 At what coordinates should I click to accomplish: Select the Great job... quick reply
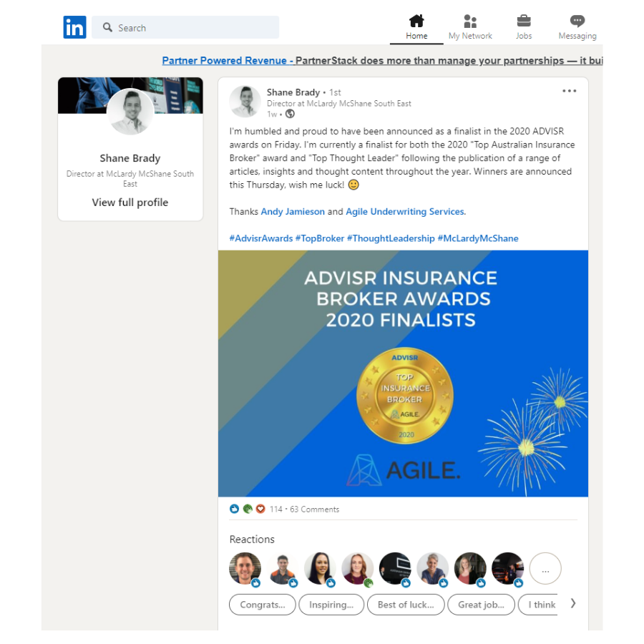point(482,605)
